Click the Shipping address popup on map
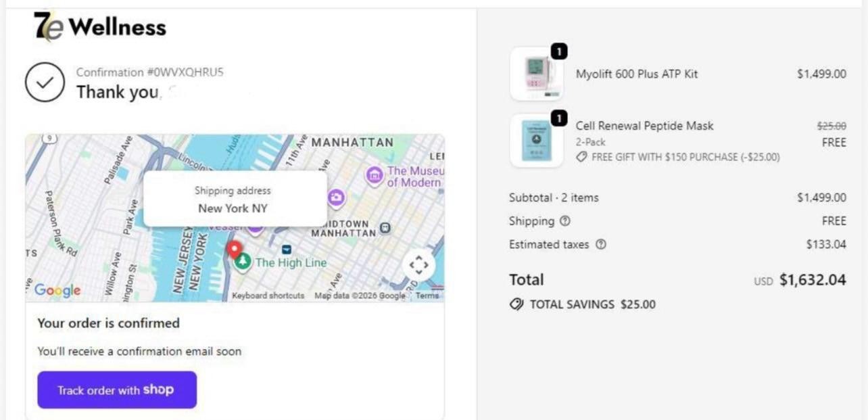This screenshot has height=420, width=868. coord(235,199)
